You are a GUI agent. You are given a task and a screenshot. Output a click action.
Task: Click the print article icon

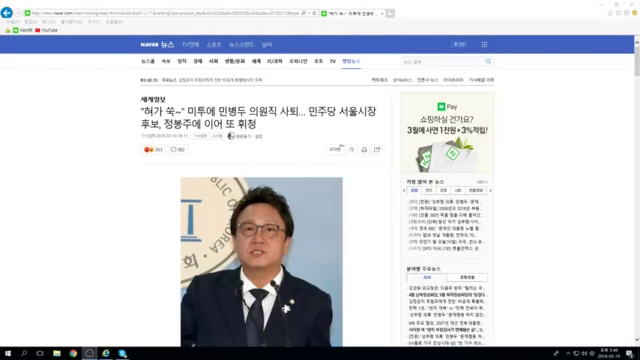pos(364,150)
